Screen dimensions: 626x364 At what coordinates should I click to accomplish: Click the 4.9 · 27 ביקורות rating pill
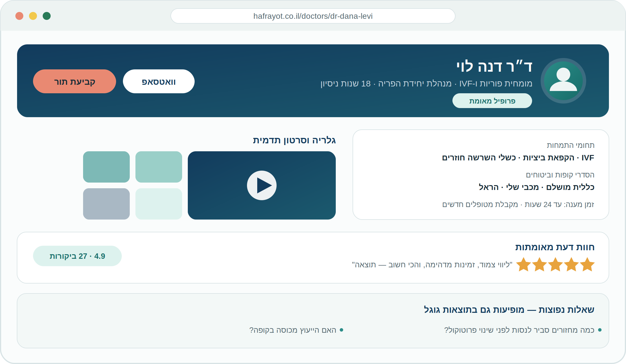[77, 256]
